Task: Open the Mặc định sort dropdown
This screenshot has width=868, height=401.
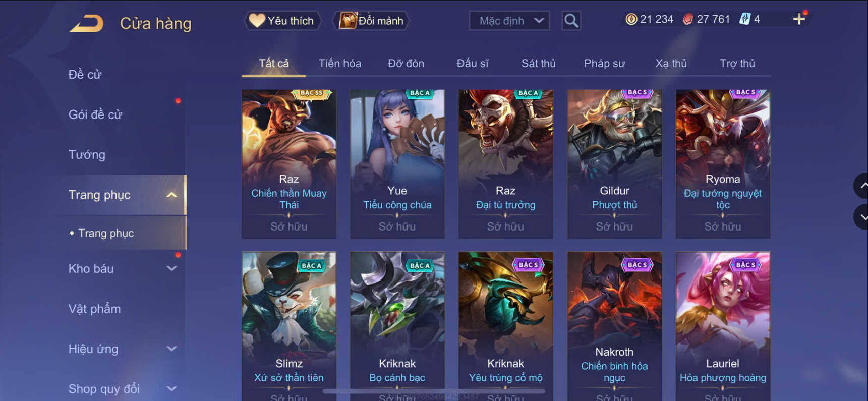Action: [509, 21]
